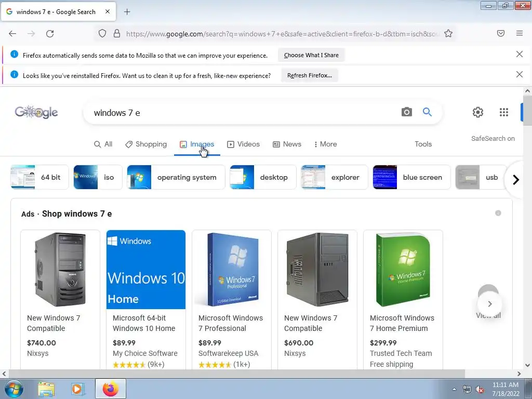The width and height of the screenshot is (532, 399).
Task: Click 'Microsoft Windows 7 Home Premium' title
Action: click(402, 323)
